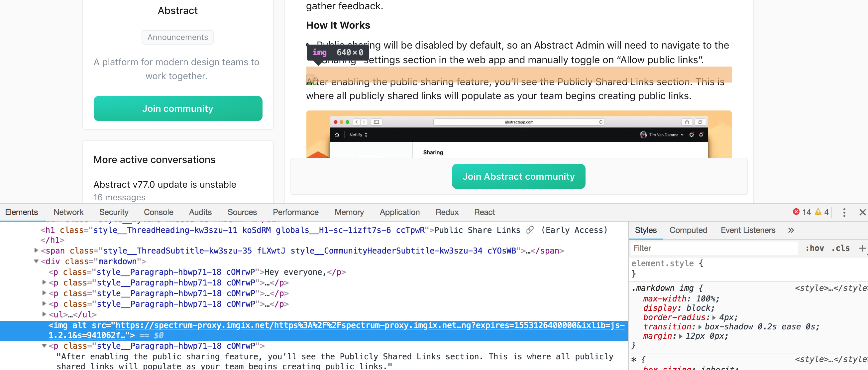Screen dimensions: 868x370
Task: Open the React tab
Action: coord(485,212)
